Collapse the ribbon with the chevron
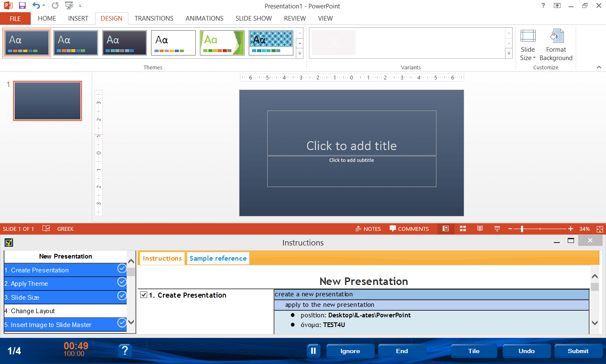Screen dimensions: 606x364 599,67
